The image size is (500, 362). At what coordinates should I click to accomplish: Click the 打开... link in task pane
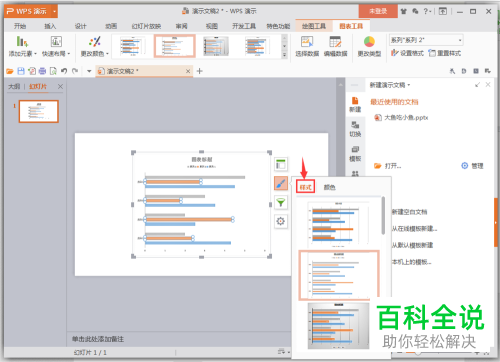point(388,166)
